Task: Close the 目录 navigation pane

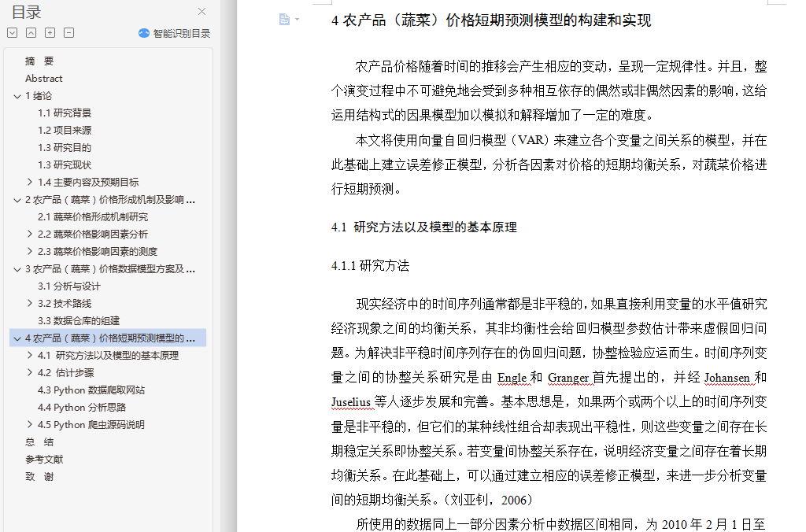Action: coord(201,11)
